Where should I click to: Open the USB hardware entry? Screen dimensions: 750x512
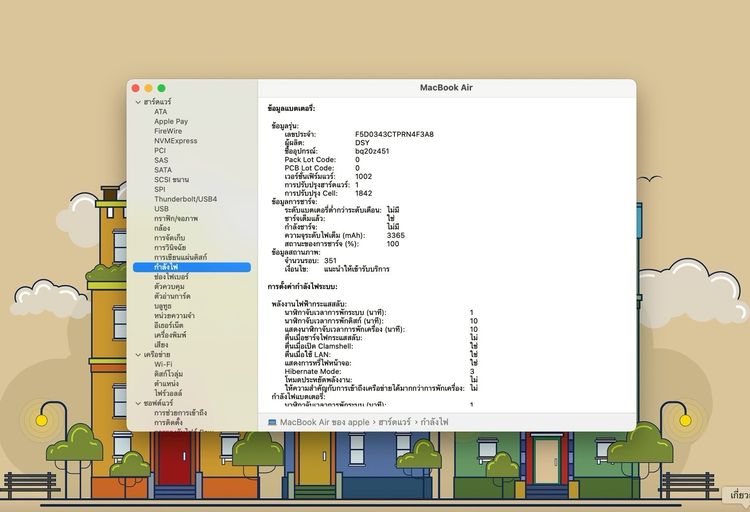pyautogui.click(x=161, y=209)
